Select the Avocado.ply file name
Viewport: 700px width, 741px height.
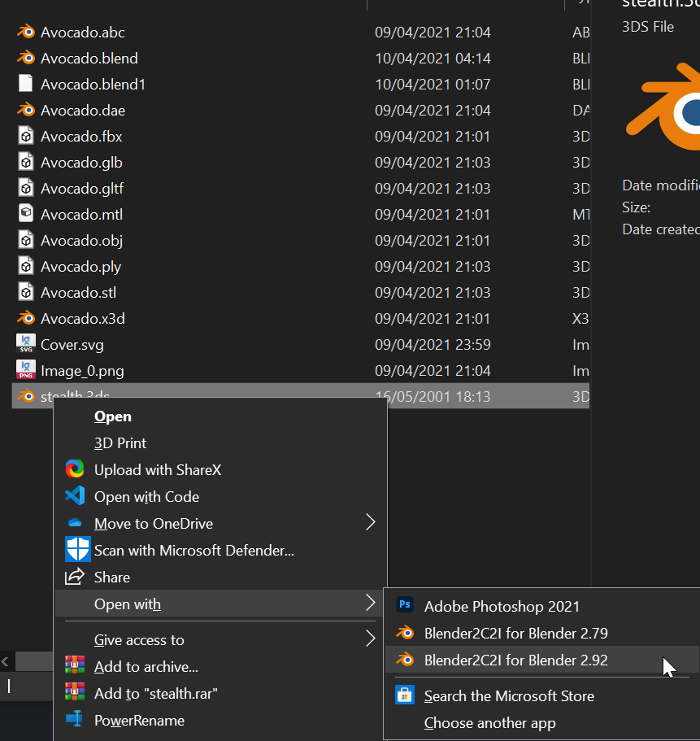(80, 267)
